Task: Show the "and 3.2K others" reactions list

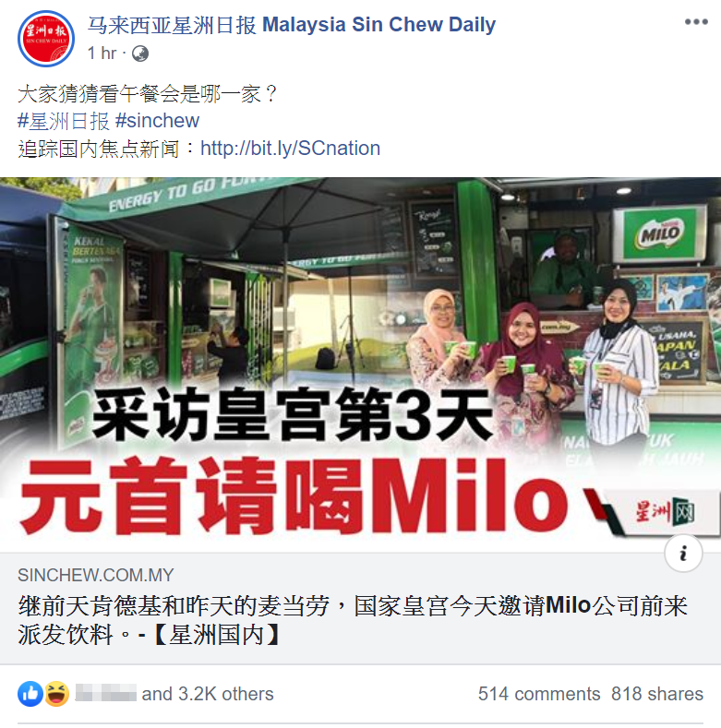Action: tap(208, 694)
